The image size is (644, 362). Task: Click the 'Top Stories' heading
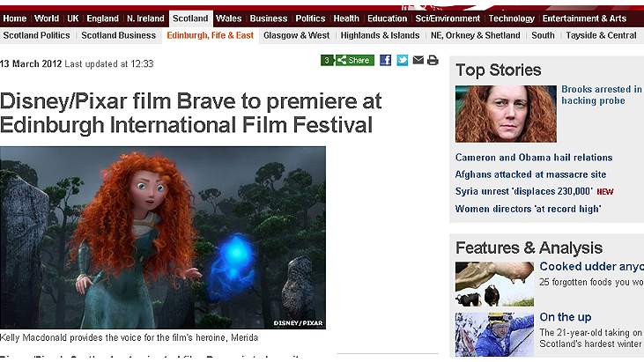point(498,70)
